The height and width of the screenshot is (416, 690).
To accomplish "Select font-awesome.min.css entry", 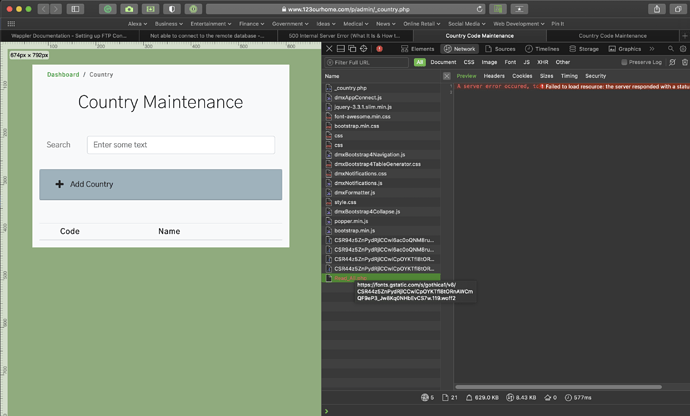I will coord(381,117).
